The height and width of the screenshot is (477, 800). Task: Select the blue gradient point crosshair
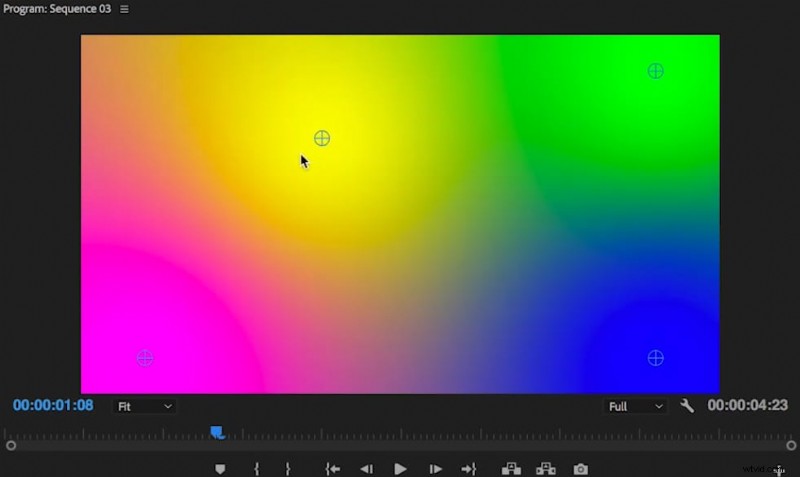pyautogui.click(x=656, y=358)
